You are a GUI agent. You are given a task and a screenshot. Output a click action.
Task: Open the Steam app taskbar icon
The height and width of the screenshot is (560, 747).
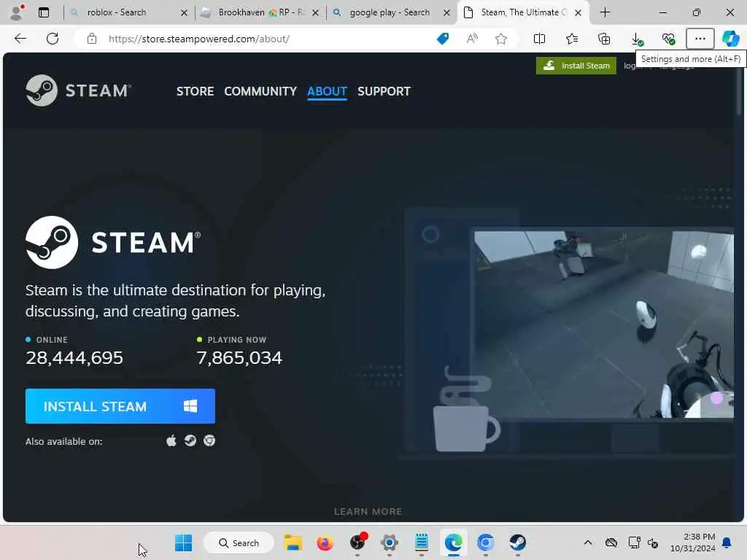pos(517,542)
